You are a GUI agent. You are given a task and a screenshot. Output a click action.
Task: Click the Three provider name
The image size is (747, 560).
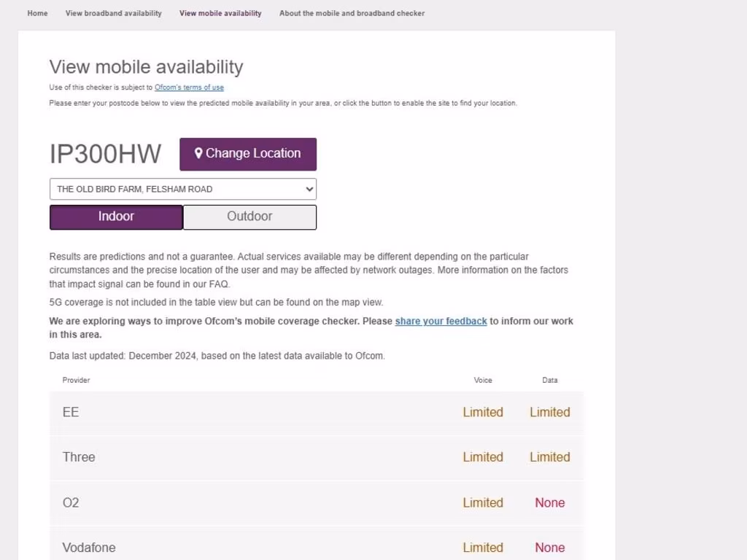[x=79, y=457]
